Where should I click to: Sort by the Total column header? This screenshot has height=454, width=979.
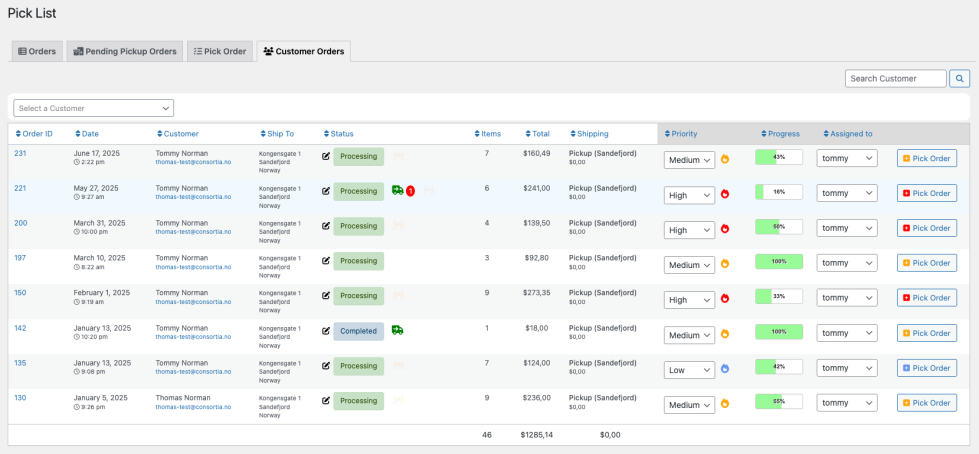coord(540,134)
